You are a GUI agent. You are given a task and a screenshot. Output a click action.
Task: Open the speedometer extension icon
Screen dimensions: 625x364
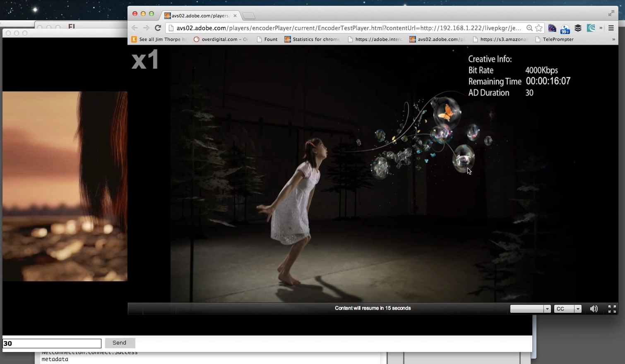(552, 28)
